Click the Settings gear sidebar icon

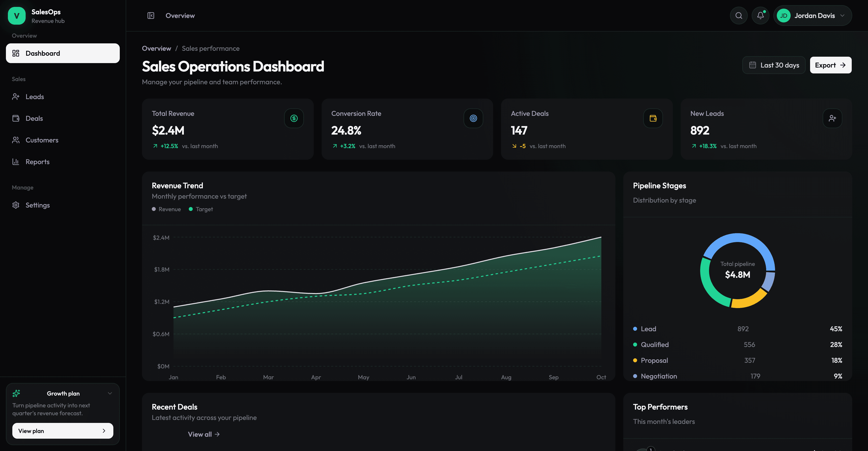point(16,205)
